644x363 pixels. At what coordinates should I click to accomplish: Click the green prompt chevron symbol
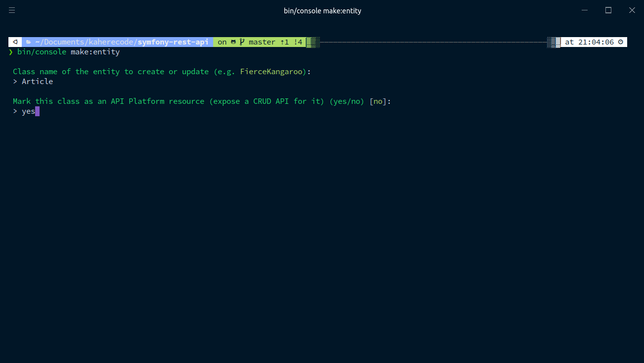11,52
